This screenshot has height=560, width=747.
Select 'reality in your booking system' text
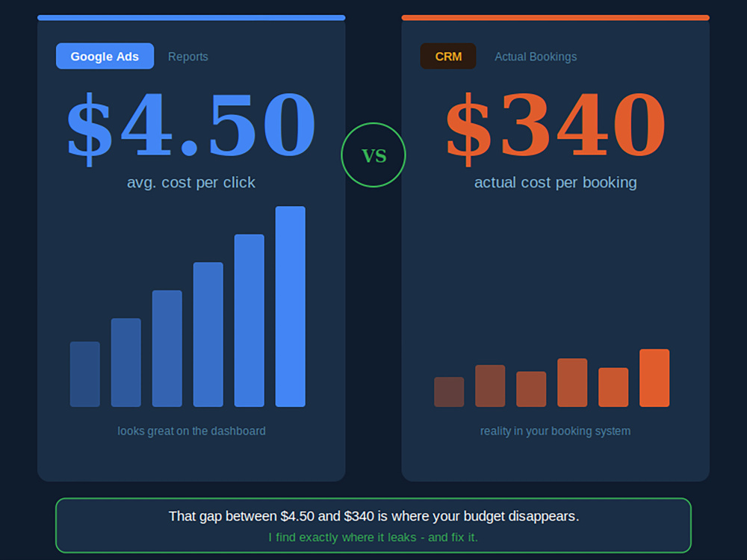(556, 431)
